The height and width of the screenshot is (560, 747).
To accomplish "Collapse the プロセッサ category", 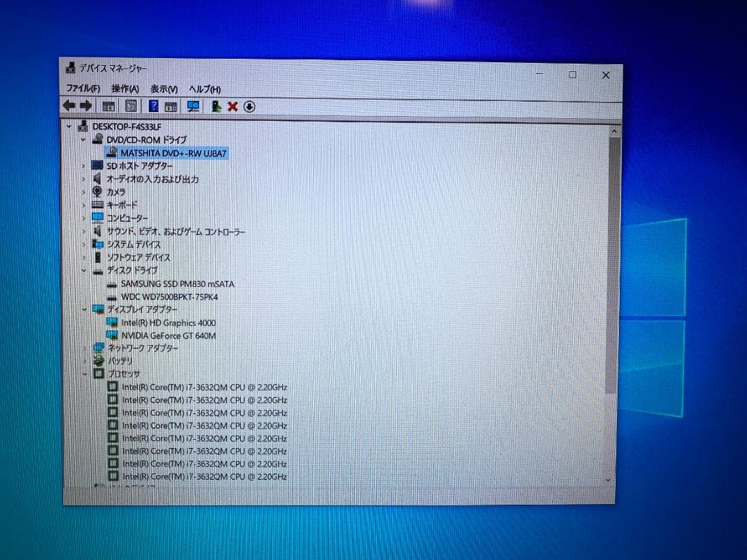I will coord(84,374).
